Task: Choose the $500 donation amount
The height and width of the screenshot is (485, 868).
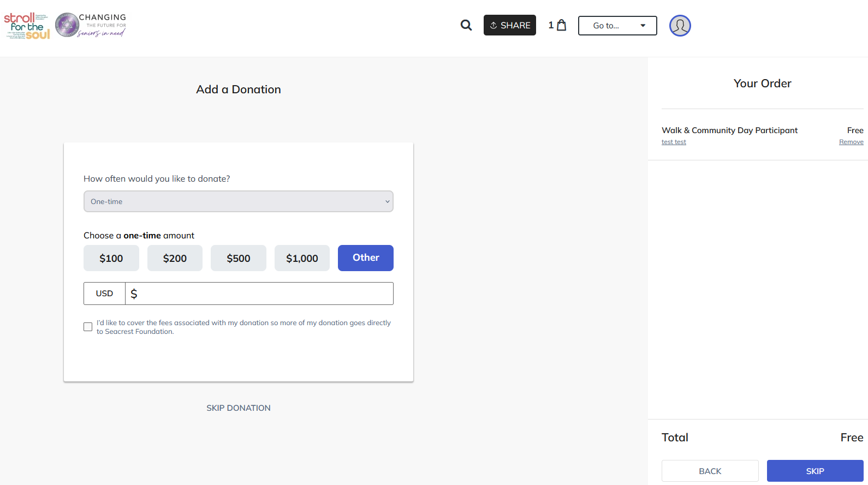Action: point(239,258)
